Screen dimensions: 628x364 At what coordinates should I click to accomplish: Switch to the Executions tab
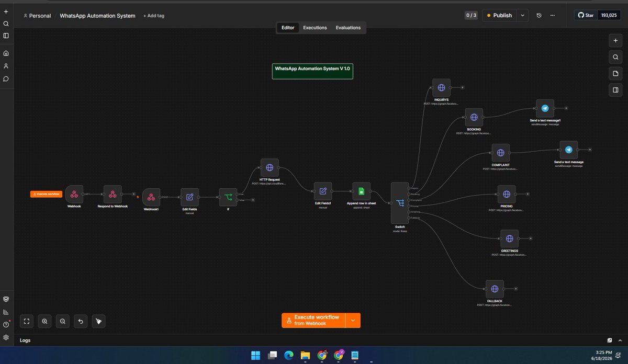[315, 28]
